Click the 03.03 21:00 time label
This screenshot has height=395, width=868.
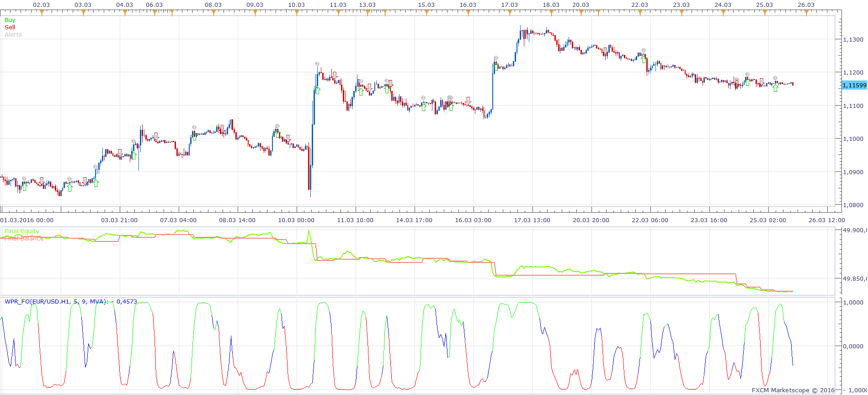point(119,220)
